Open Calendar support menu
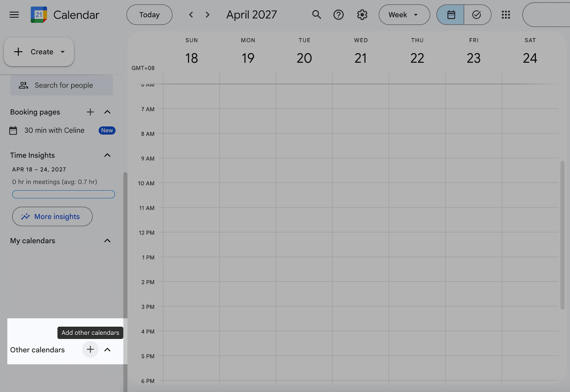This screenshot has width=570, height=392. coord(338,15)
